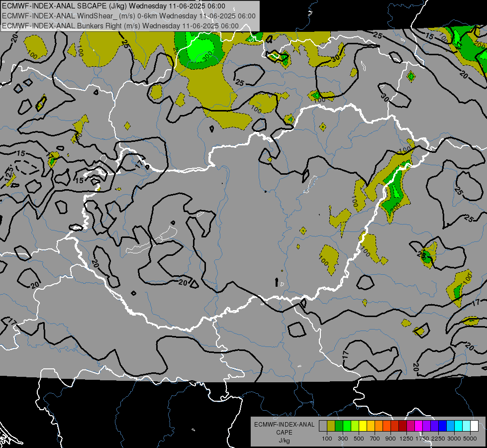The image size is (487, 448).
Task: Click the 12.5 contour label on the map
Action: (9, 174)
